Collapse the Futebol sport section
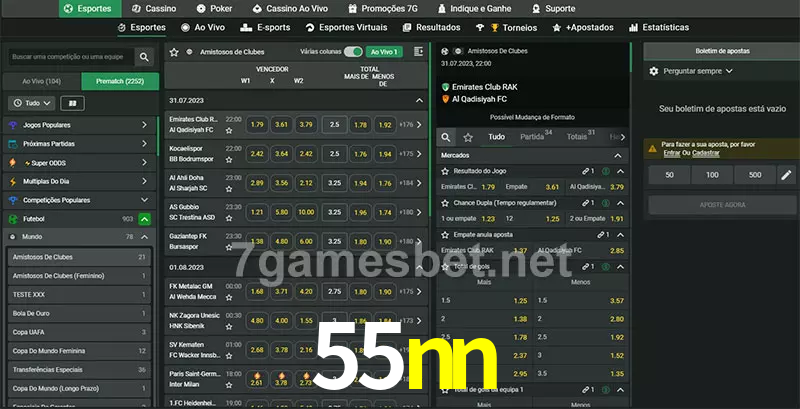This screenshot has height=409, width=800. 145,218
